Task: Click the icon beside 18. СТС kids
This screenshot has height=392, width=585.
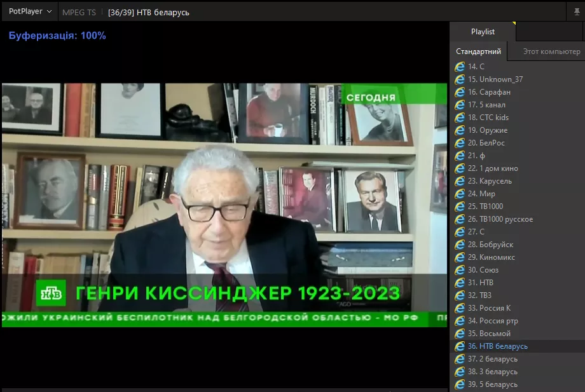Action: coord(460,118)
